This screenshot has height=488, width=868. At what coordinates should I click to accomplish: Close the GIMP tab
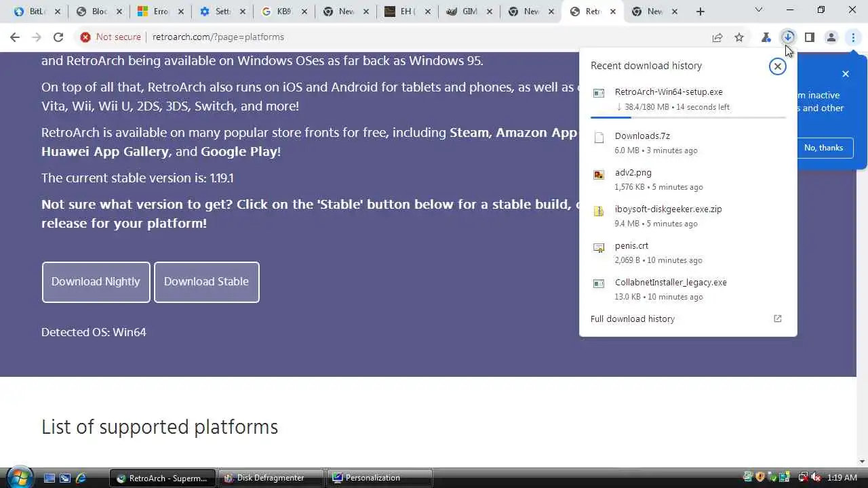click(488, 12)
